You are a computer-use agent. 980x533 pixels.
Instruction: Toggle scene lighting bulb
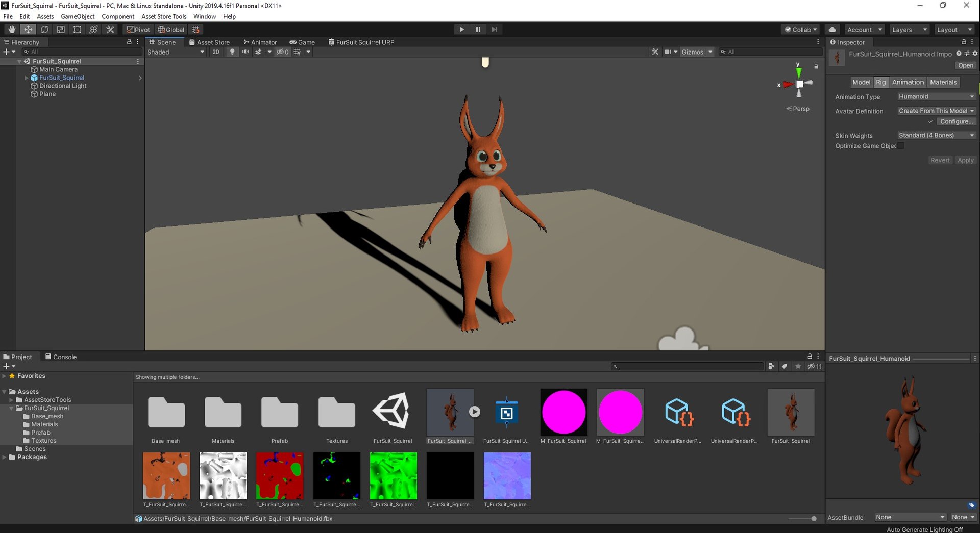[232, 52]
